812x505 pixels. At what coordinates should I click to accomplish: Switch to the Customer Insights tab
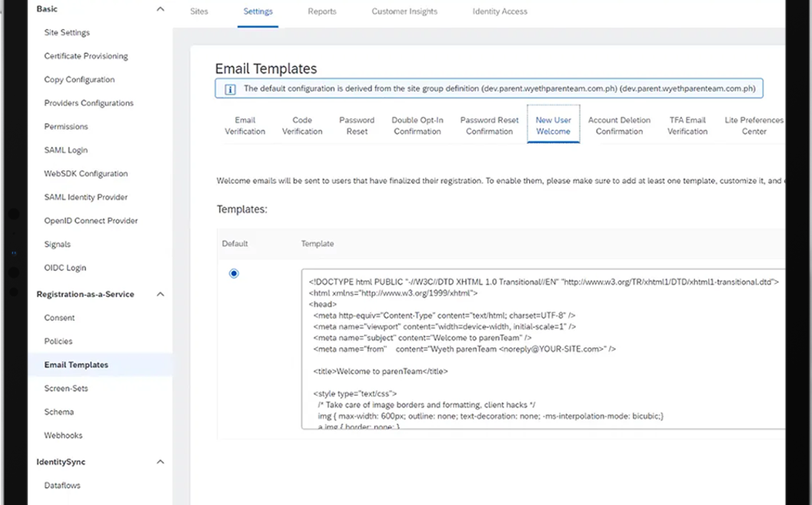click(404, 12)
